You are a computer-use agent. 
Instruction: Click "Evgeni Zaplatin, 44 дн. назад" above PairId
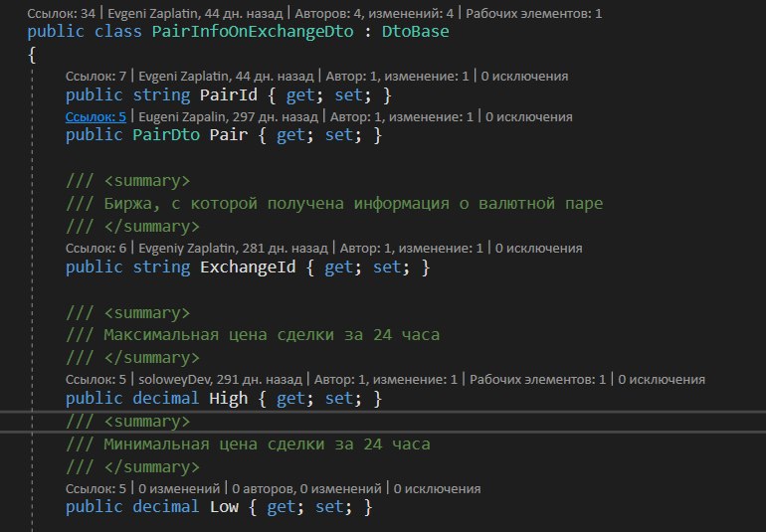coord(226,77)
